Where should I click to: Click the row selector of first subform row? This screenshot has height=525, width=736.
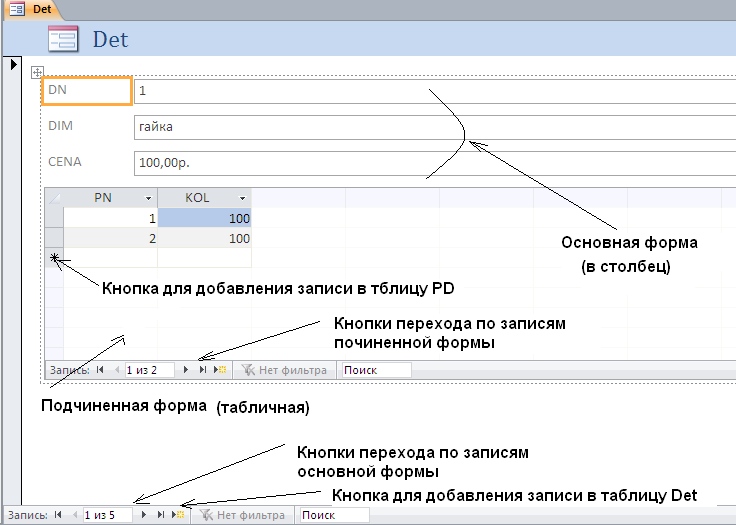point(54,218)
